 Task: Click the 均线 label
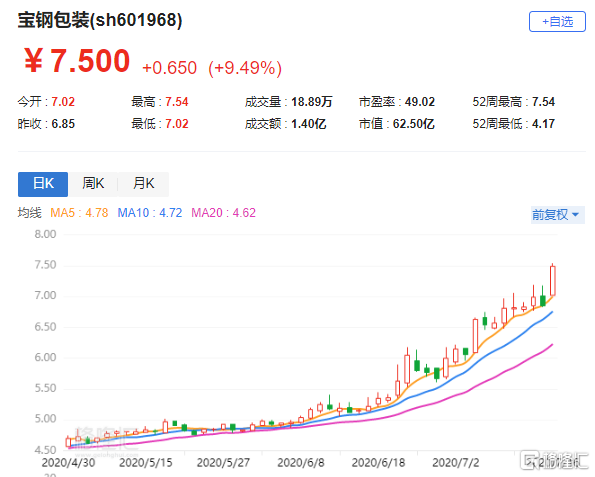point(29,213)
